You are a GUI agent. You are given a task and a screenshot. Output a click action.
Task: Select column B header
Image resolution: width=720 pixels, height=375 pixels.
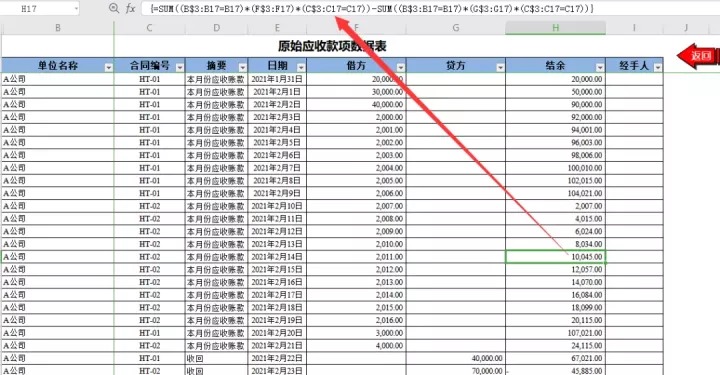(x=58, y=28)
